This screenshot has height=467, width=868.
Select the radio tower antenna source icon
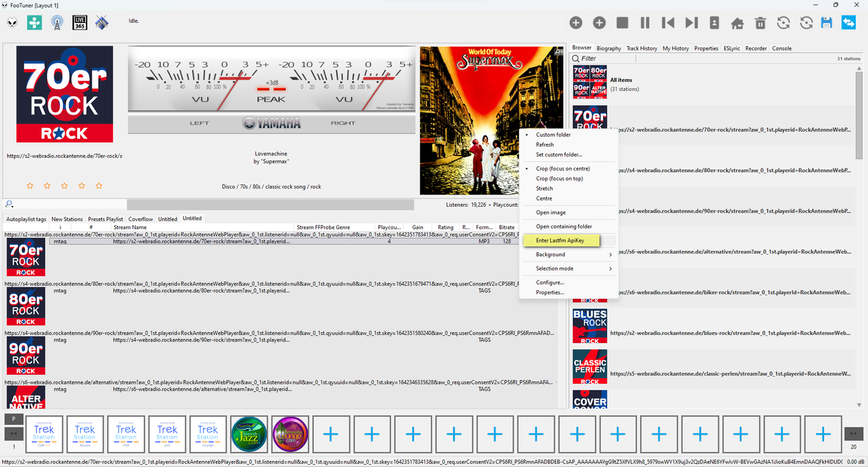[57, 22]
